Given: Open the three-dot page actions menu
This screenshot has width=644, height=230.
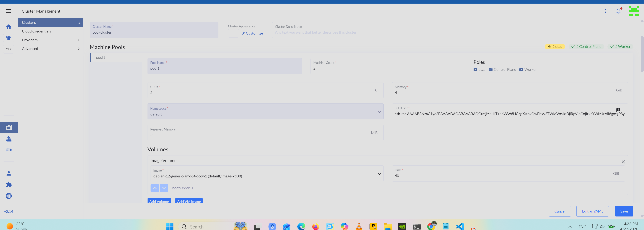Looking at the screenshot, I should point(606,11).
